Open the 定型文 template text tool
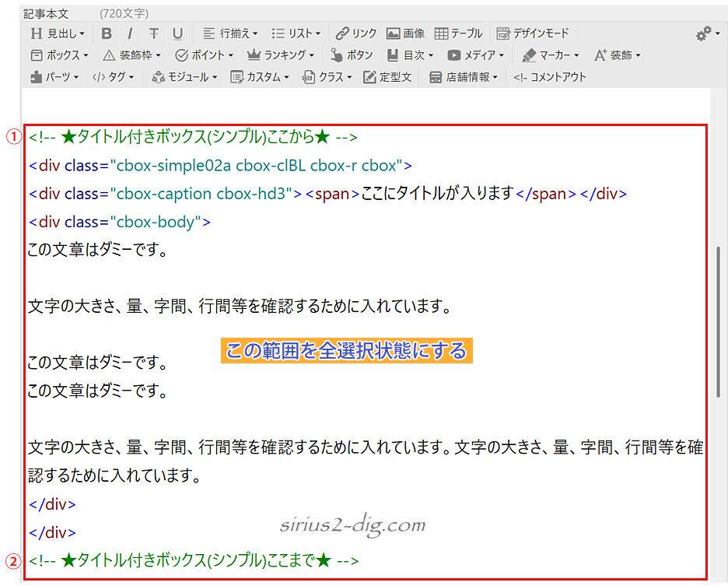The image size is (728, 586). [x=387, y=77]
